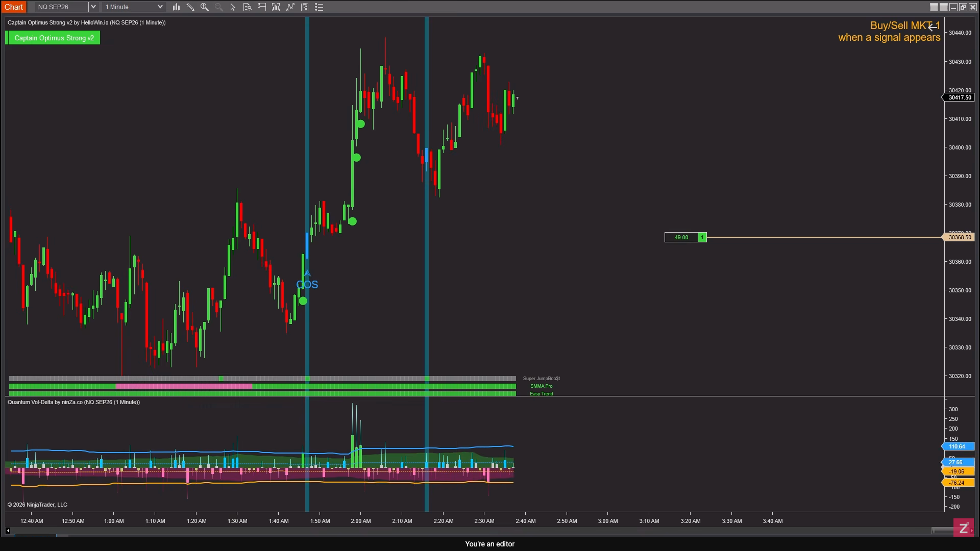
Task: Click the red Z icon bottom-right
Action: pos(964,529)
